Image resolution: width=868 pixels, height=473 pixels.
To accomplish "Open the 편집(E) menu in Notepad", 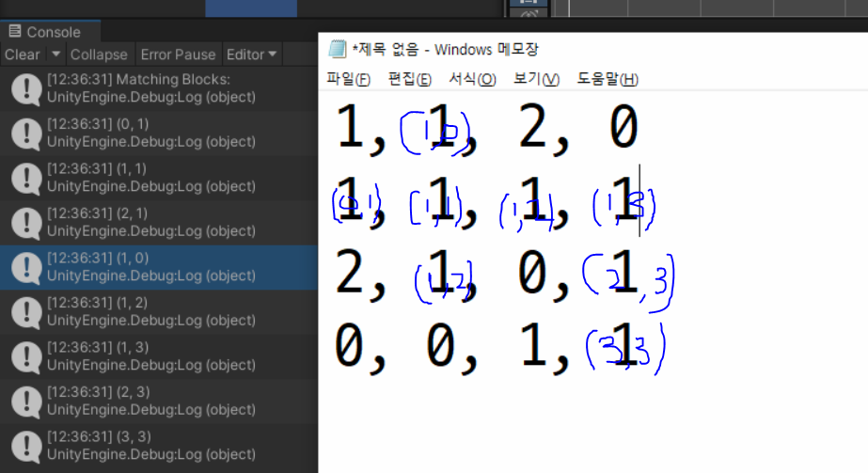I will point(410,79).
